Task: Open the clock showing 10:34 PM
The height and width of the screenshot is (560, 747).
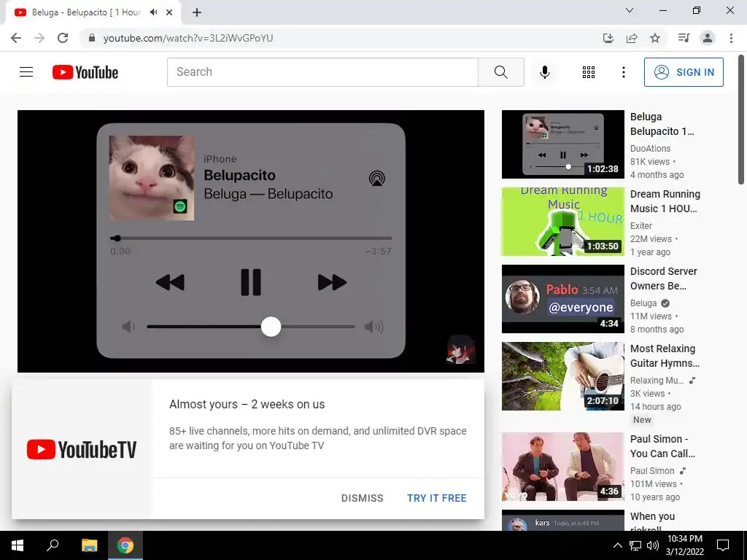Action: (x=684, y=545)
